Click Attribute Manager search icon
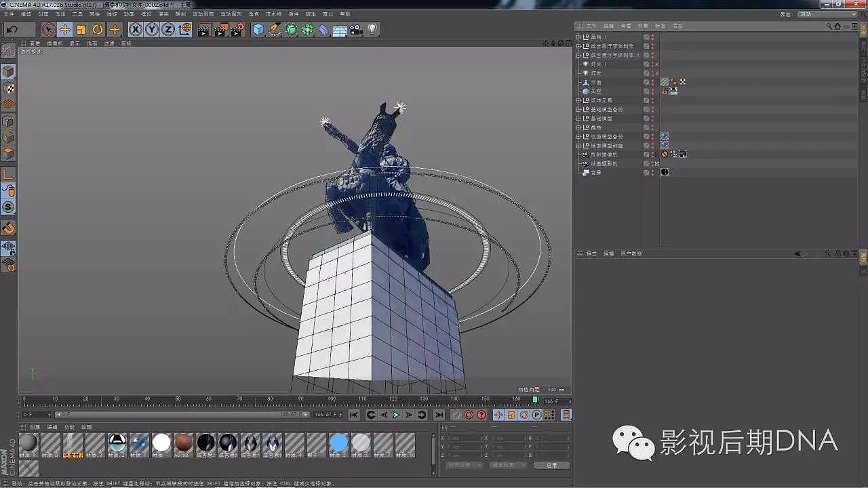 [828, 253]
